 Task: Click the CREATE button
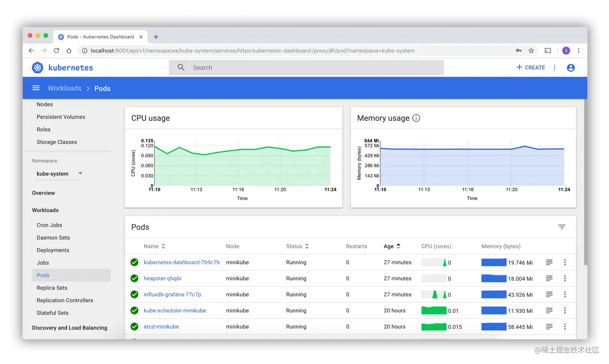530,67
